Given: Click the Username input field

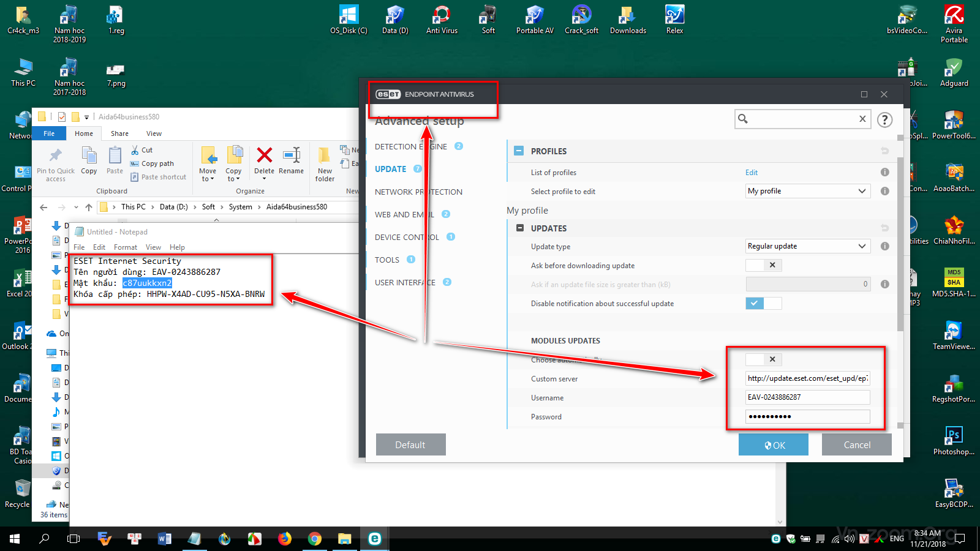Looking at the screenshot, I should [807, 397].
